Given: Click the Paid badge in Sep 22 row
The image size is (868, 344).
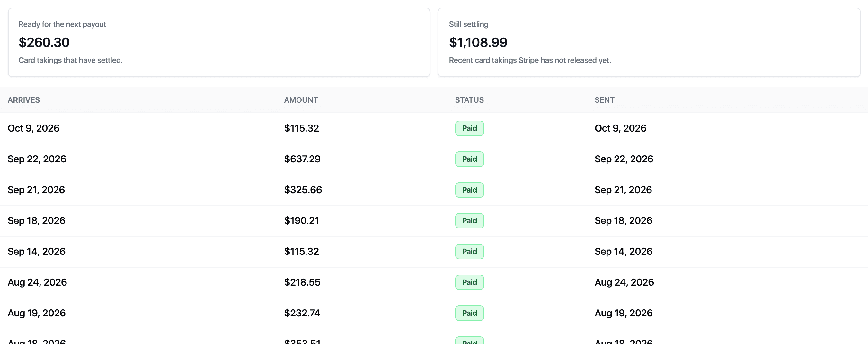Looking at the screenshot, I should point(469,159).
